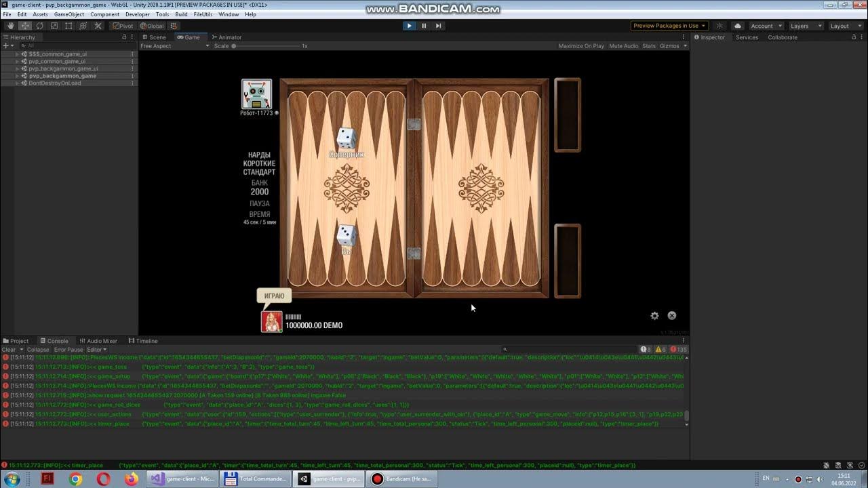868x488 pixels.
Task: Open custom editor tools
Action: pos(98,26)
